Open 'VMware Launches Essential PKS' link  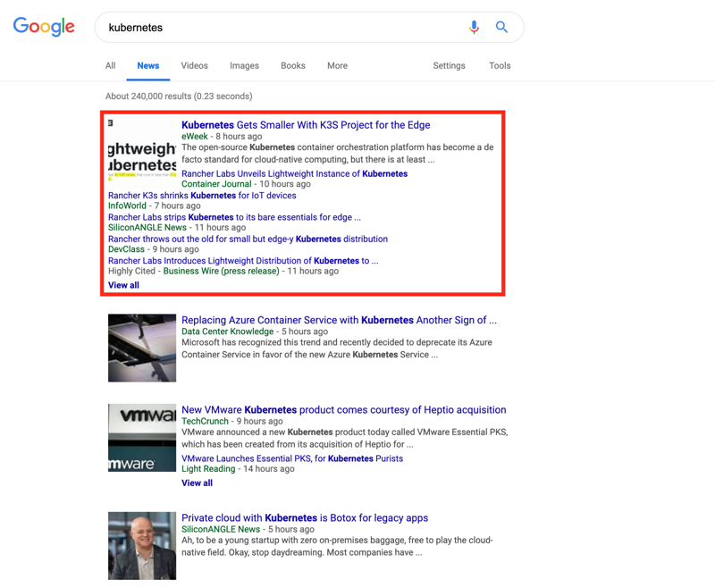click(292, 458)
